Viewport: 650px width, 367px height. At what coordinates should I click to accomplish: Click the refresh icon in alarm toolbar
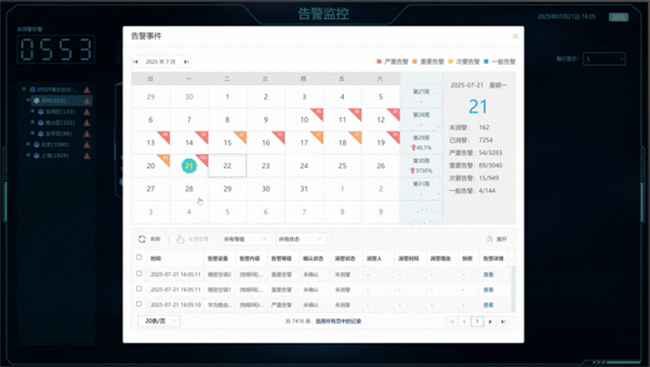click(142, 239)
